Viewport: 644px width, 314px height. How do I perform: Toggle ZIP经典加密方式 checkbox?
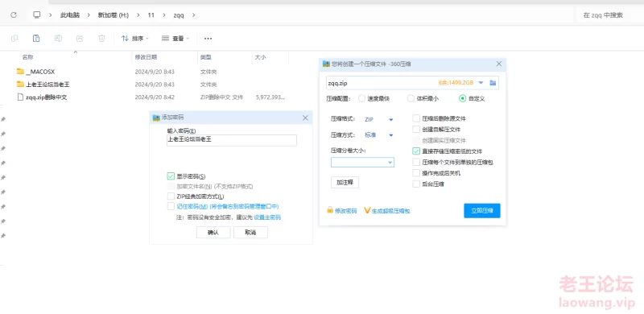coord(171,196)
